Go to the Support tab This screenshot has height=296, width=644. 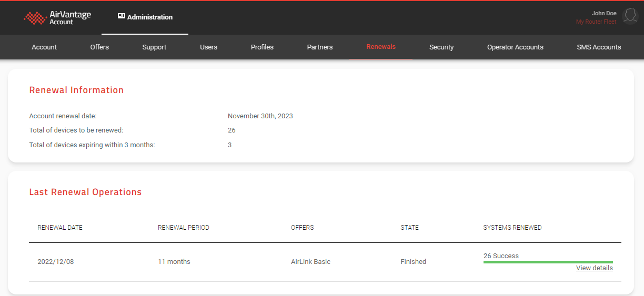(154, 47)
